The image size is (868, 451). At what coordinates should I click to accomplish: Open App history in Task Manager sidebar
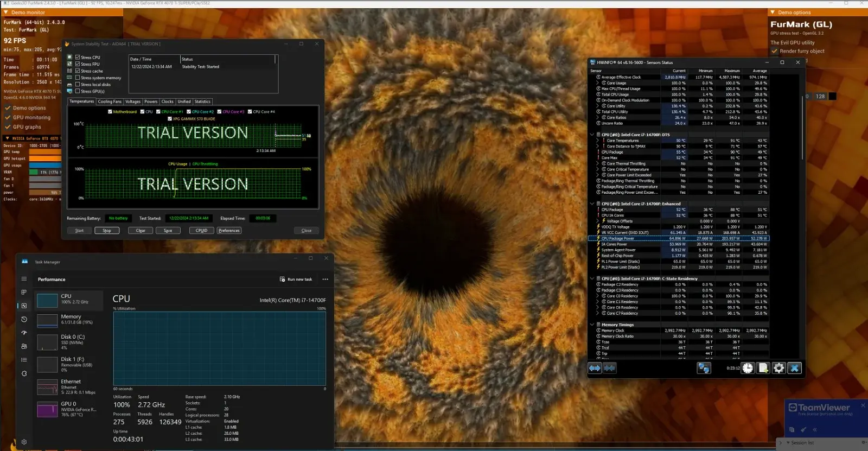[24, 319]
